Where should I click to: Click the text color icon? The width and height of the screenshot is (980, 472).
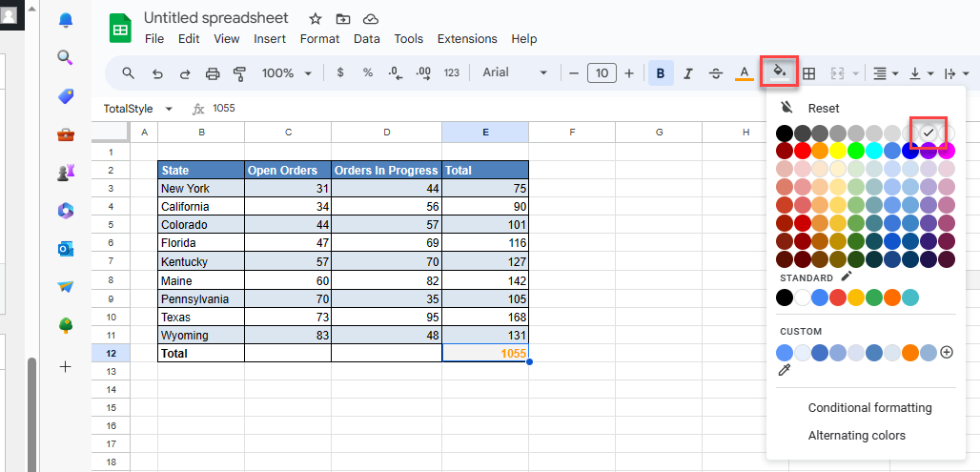pyautogui.click(x=745, y=73)
